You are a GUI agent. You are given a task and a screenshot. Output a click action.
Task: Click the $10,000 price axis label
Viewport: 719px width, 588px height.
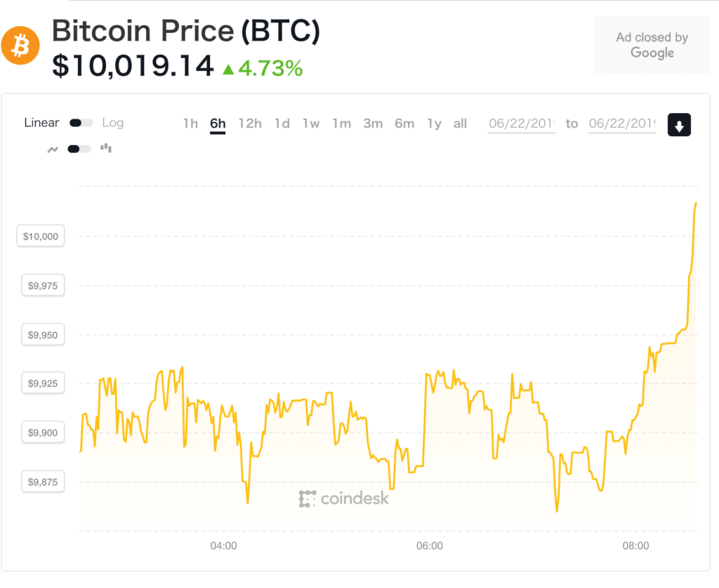pos(40,236)
